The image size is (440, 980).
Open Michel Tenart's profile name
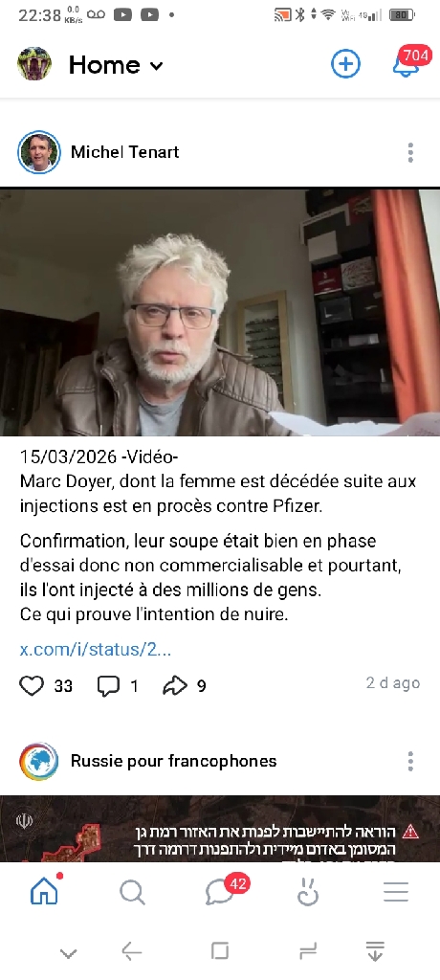click(x=125, y=152)
